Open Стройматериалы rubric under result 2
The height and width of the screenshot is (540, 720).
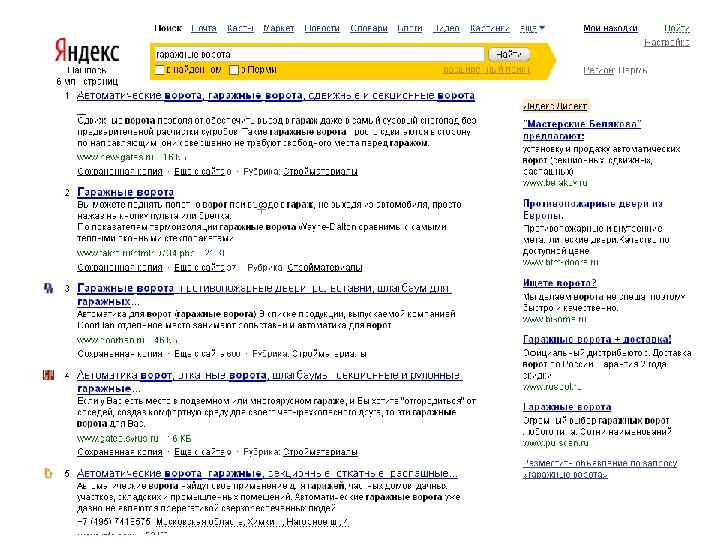coord(325,267)
